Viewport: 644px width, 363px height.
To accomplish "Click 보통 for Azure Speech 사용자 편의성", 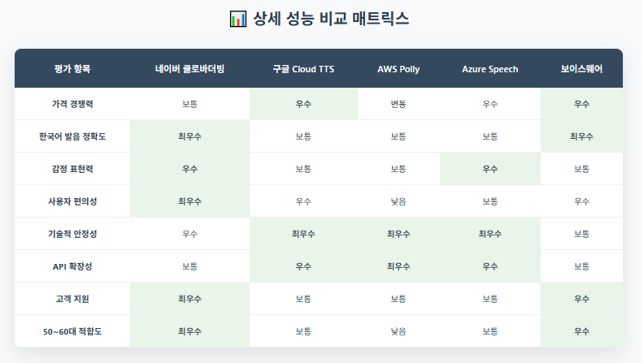I will pyautogui.click(x=490, y=201).
